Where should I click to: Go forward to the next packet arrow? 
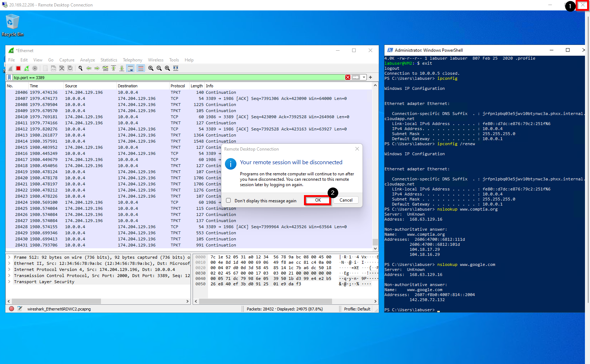tap(97, 68)
